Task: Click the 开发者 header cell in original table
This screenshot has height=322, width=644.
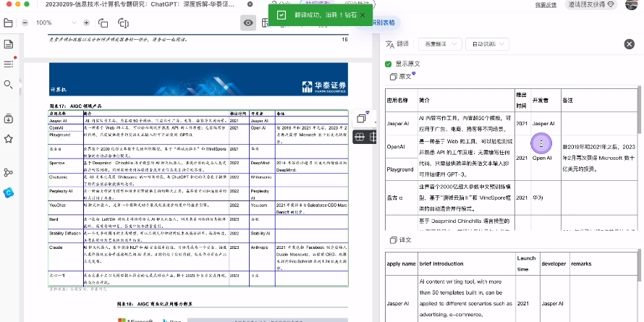Action: point(546,100)
